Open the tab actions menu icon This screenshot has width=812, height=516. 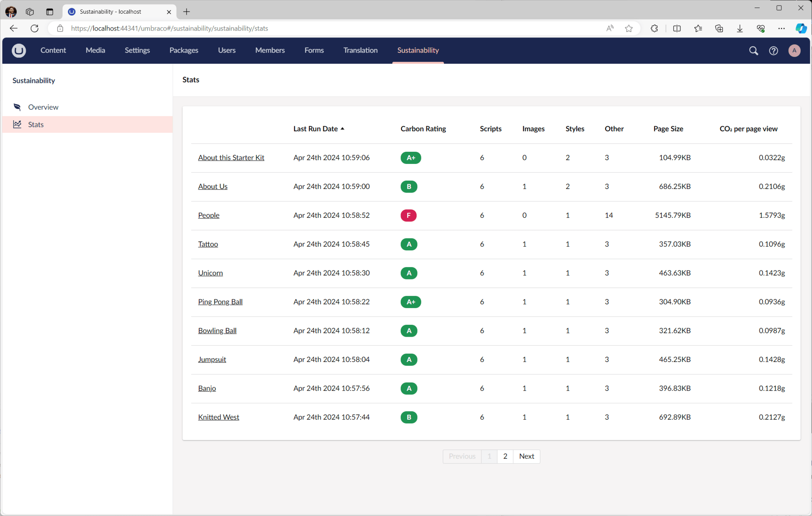click(49, 11)
